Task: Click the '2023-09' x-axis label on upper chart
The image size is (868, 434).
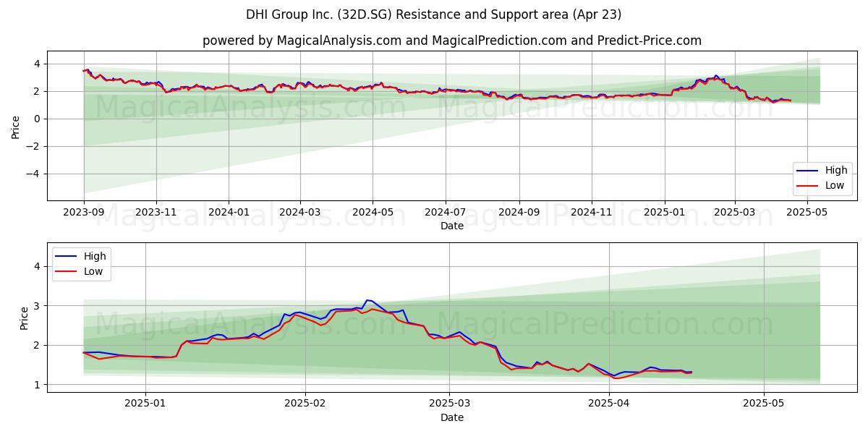Action: 84,213
